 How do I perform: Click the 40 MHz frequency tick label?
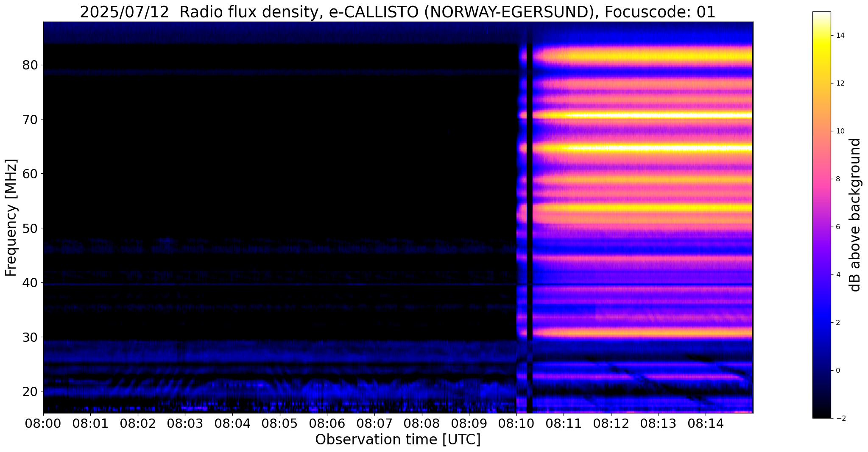tap(30, 283)
